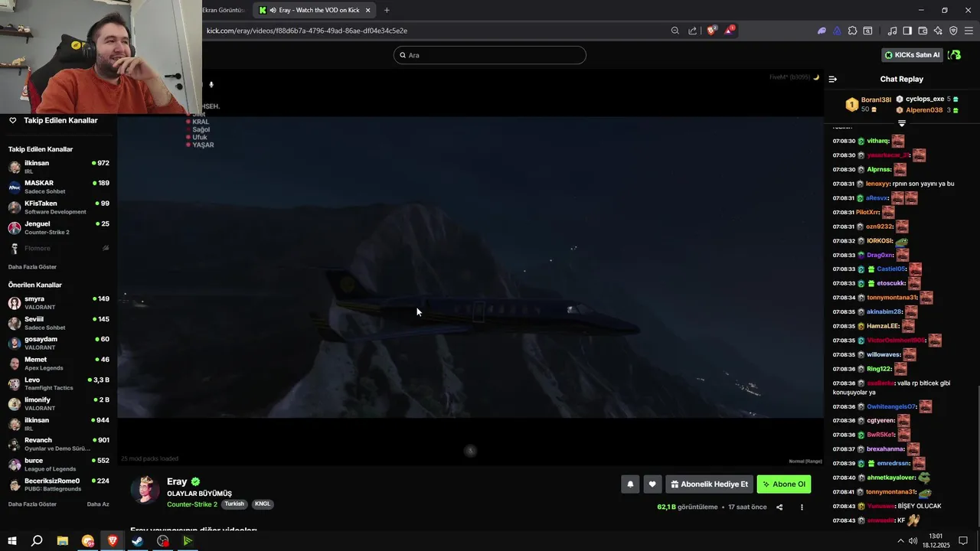Launch Steam from the taskbar
This screenshot has height=551, width=980.
[x=138, y=541]
